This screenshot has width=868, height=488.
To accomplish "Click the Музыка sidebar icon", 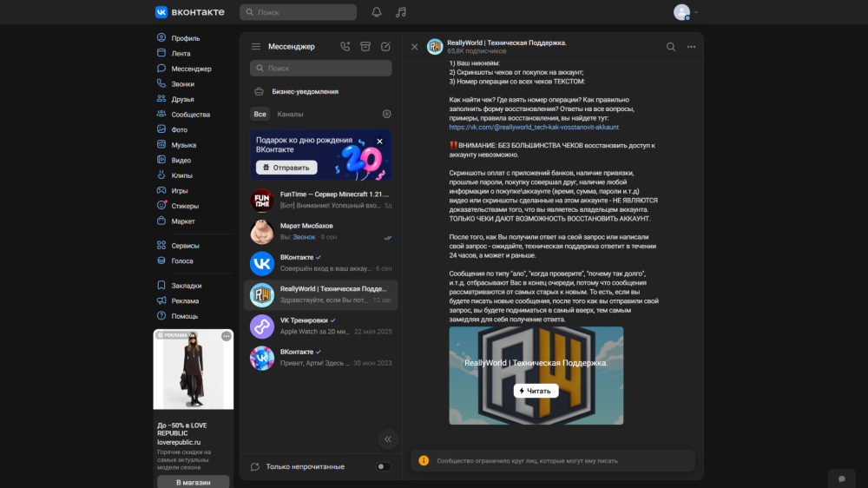I will click(161, 144).
